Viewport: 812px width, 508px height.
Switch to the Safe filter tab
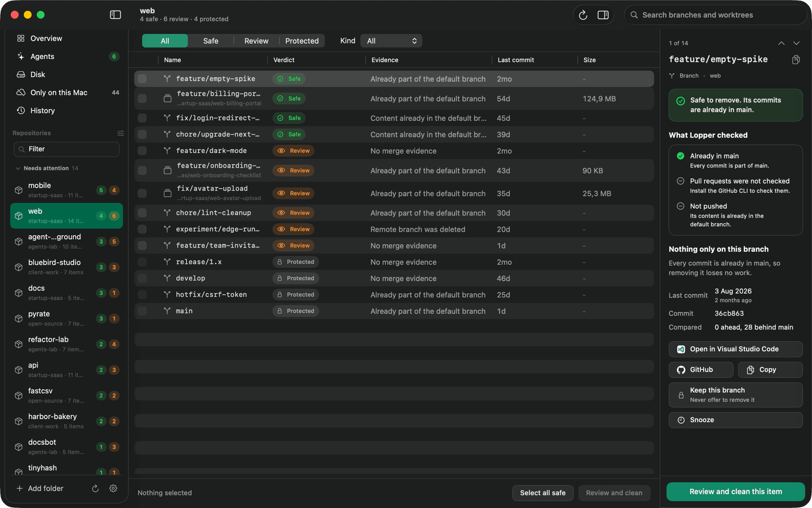coord(211,41)
